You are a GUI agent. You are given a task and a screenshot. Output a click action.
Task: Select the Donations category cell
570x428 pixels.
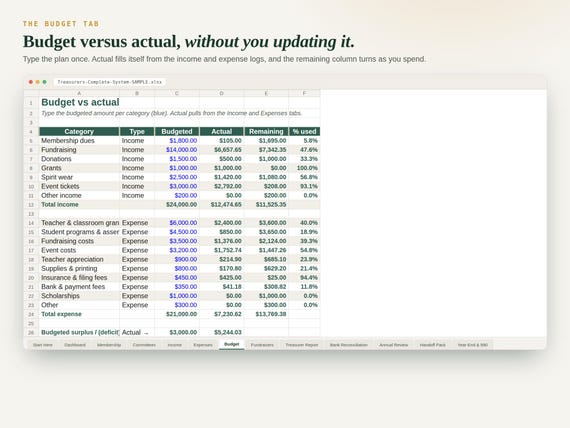(x=79, y=159)
